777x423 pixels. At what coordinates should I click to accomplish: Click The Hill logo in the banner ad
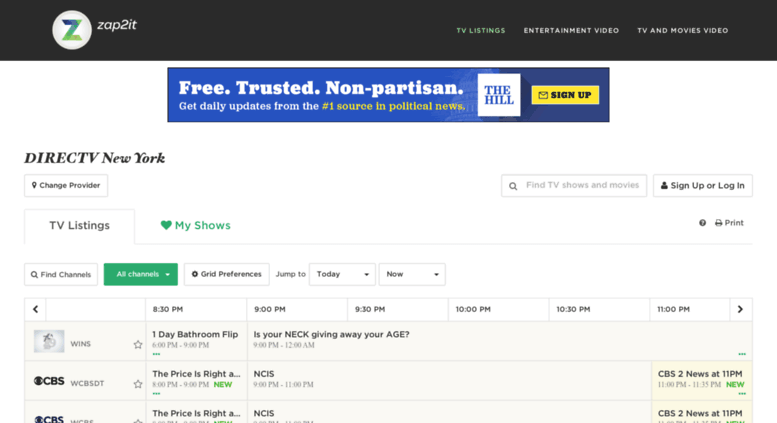(499, 95)
